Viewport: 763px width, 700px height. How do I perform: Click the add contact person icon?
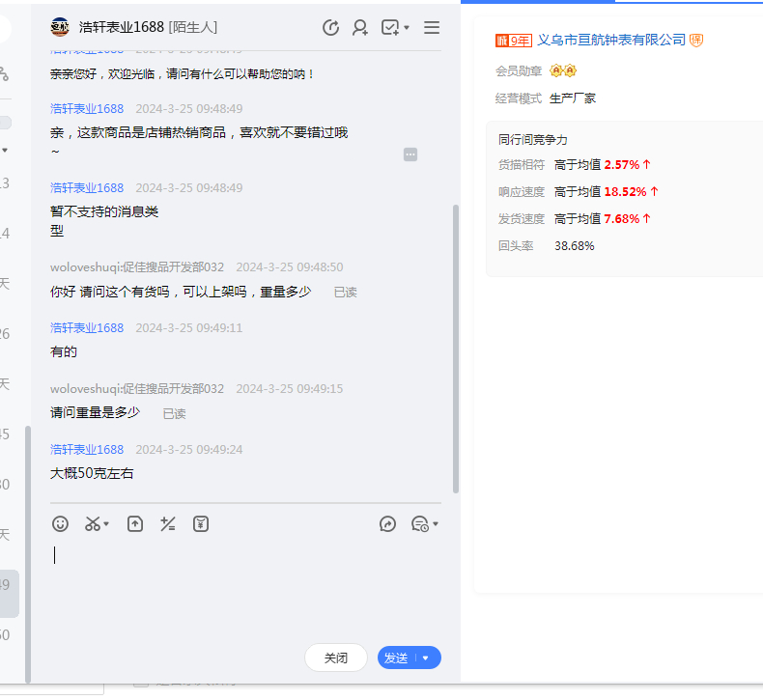360,28
